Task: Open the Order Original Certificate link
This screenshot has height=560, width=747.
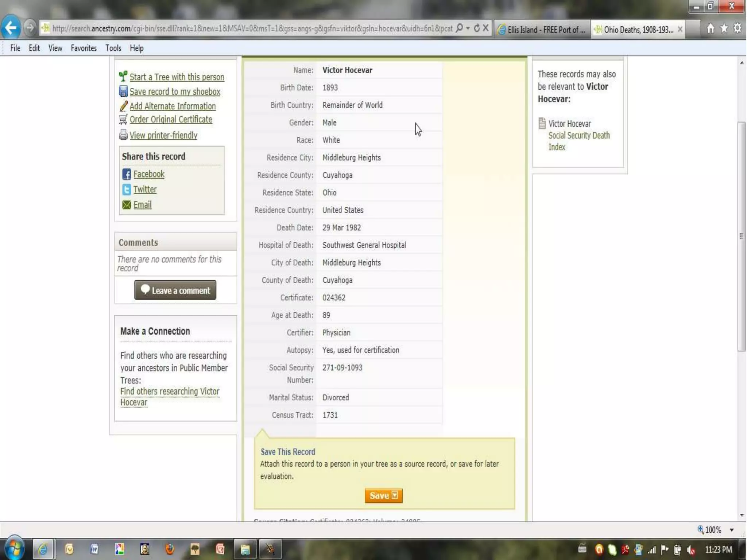Action: (171, 120)
